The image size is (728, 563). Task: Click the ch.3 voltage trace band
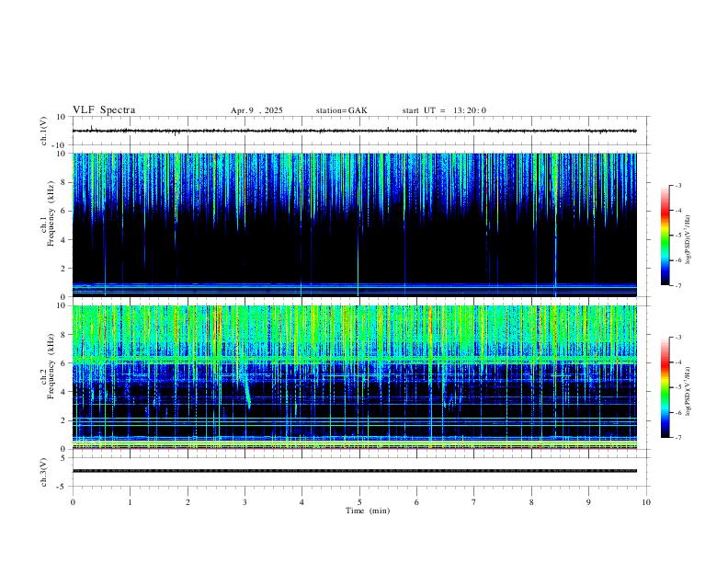(354, 471)
